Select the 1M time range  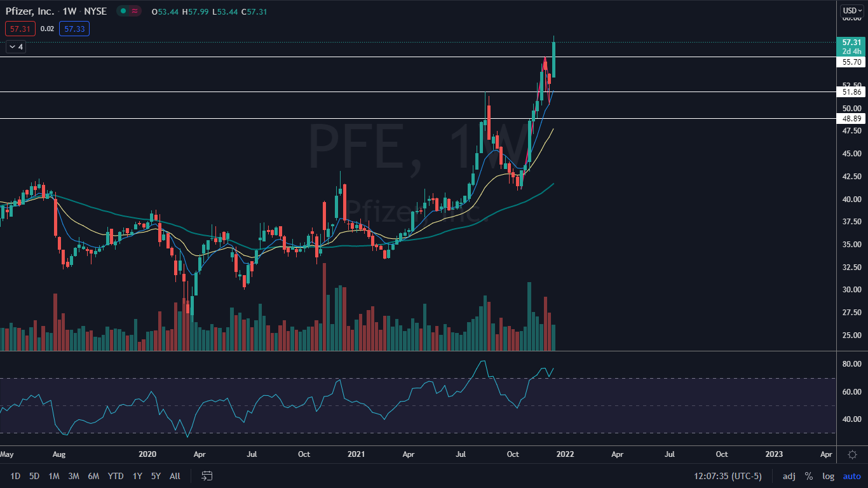[54, 476]
